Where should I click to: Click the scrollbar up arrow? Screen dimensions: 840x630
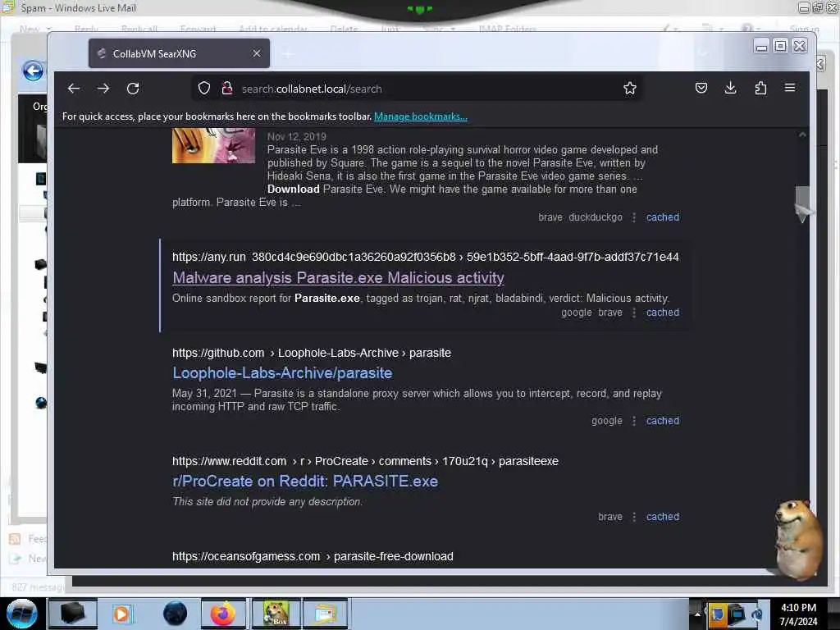[802, 135]
